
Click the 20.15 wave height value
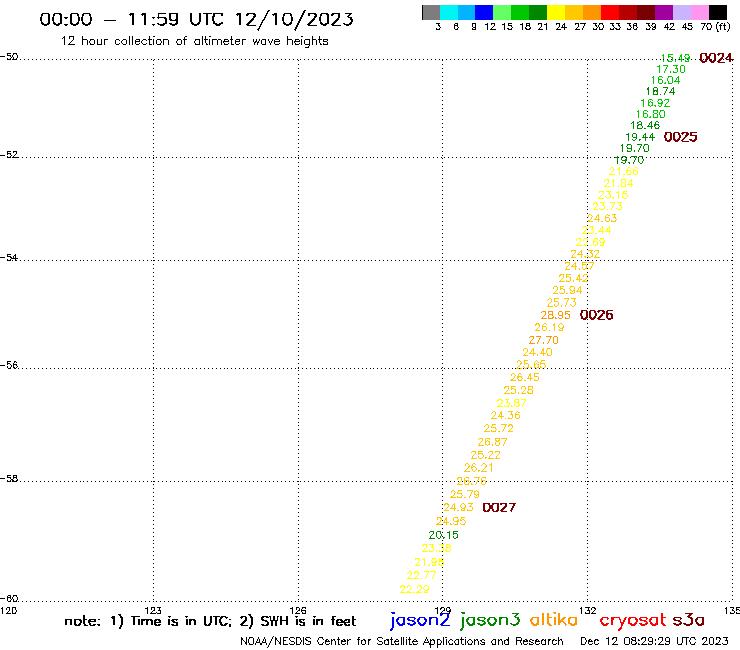443,535
